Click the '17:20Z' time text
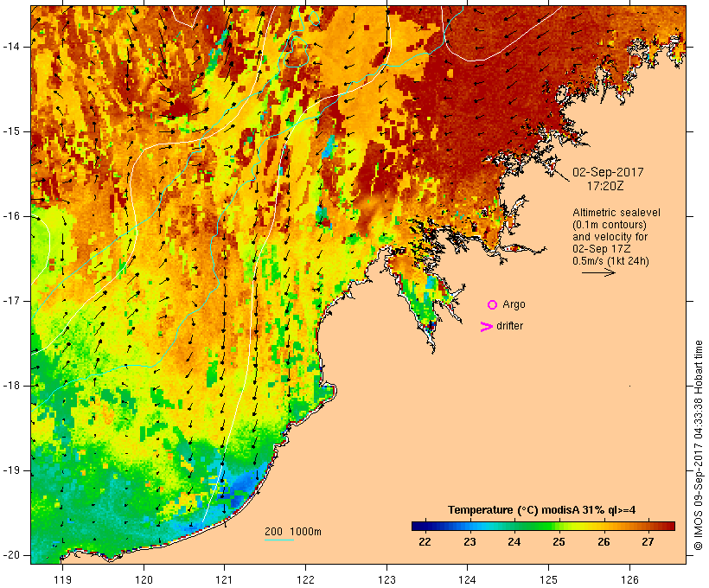Viewport: 709px width, 588px height. (605, 186)
